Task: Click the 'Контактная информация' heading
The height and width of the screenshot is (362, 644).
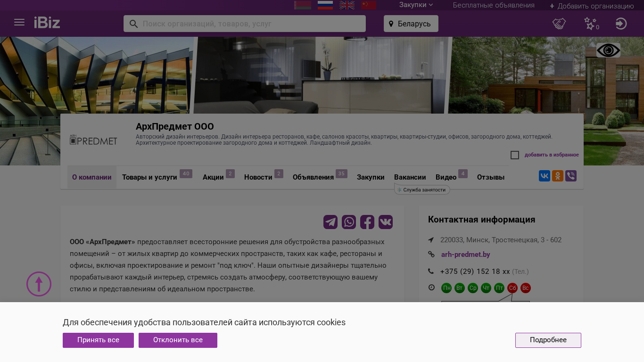Action: pyautogui.click(x=482, y=219)
